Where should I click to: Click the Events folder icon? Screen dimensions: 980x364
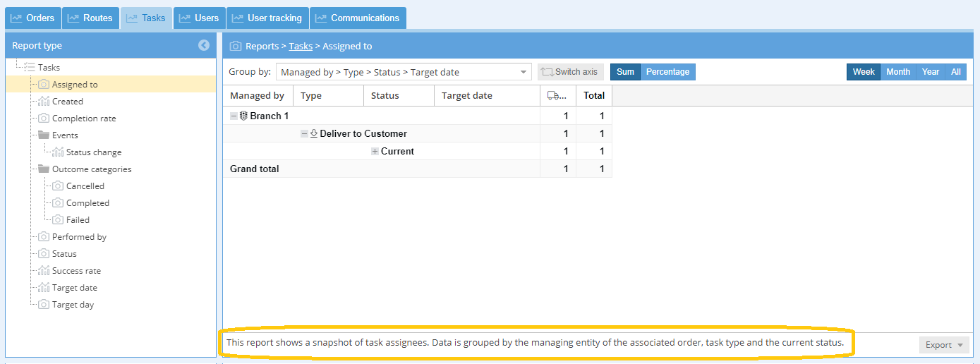click(x=44, y=135)
